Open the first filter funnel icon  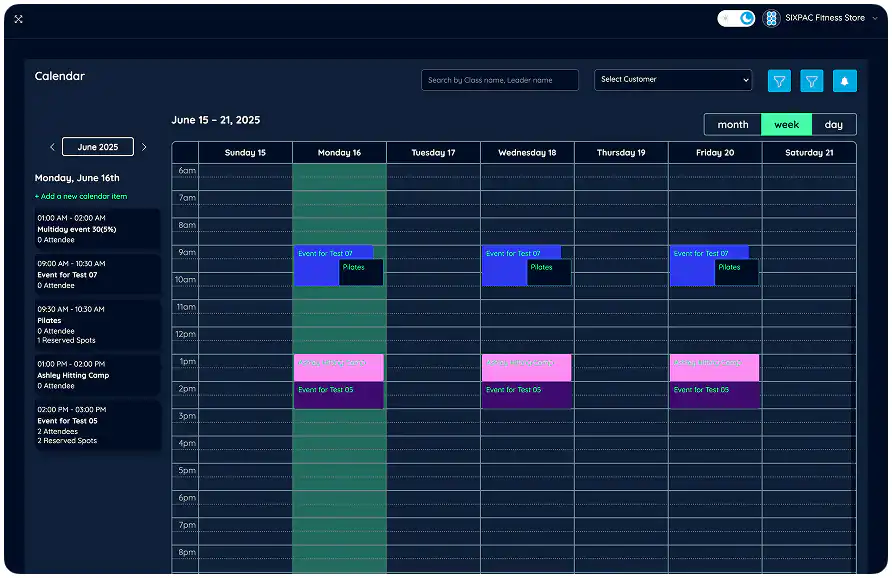779,80
